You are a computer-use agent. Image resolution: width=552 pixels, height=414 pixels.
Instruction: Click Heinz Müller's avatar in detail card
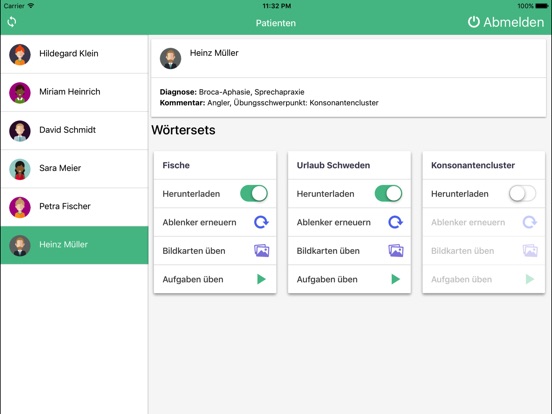click(170, 58)
